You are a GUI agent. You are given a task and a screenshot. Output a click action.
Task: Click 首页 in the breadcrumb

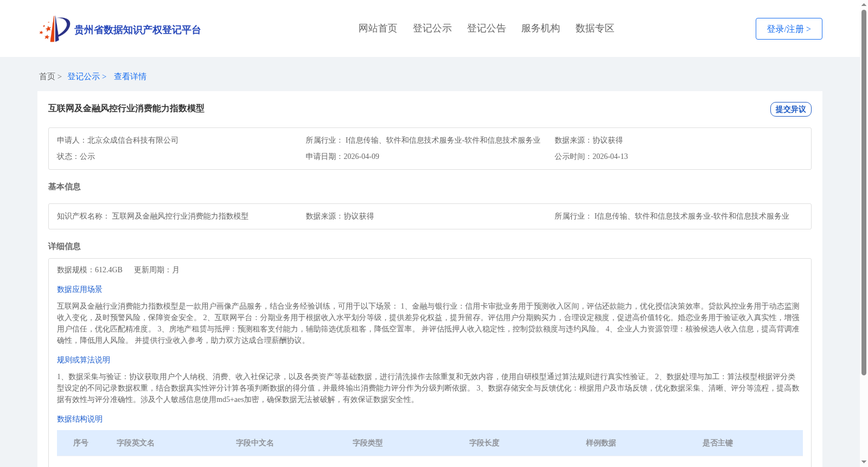pos(47,76)
